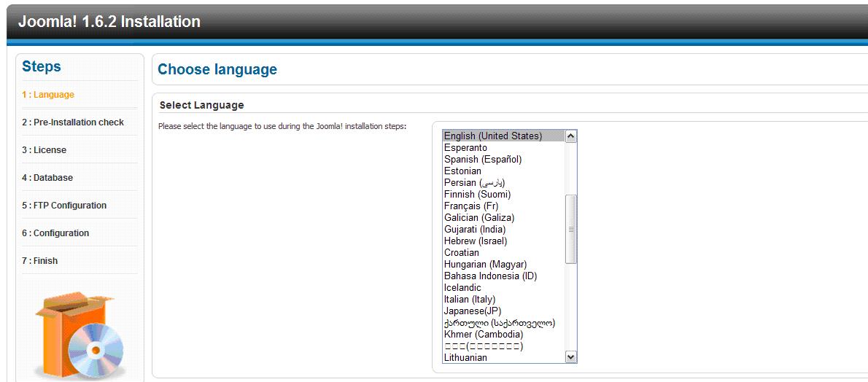
Task: Select Lithuanian at list bottom
Action: (x=504, y=358)
